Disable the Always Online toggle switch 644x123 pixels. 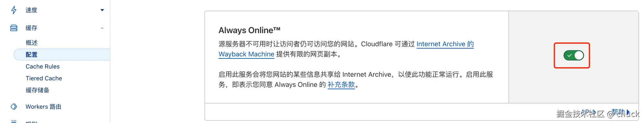pyautogui.click(x=573, y=55)
